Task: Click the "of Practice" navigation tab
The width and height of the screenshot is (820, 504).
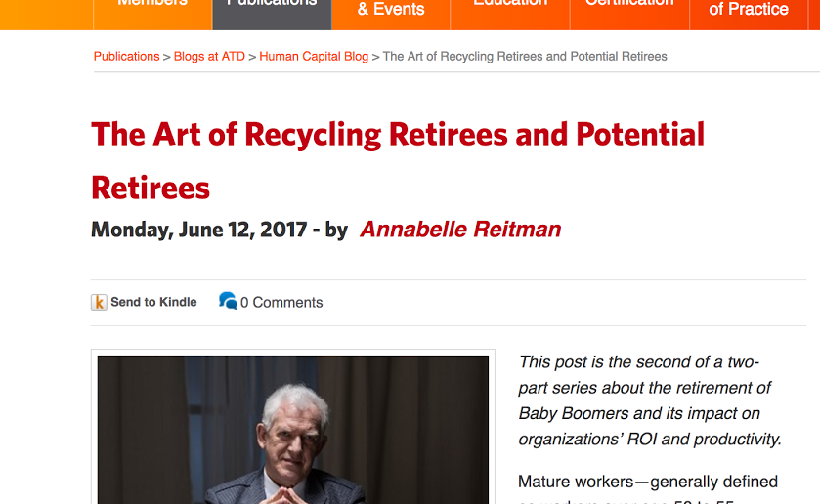Action: pyautogui.click(x=749, y=10)
